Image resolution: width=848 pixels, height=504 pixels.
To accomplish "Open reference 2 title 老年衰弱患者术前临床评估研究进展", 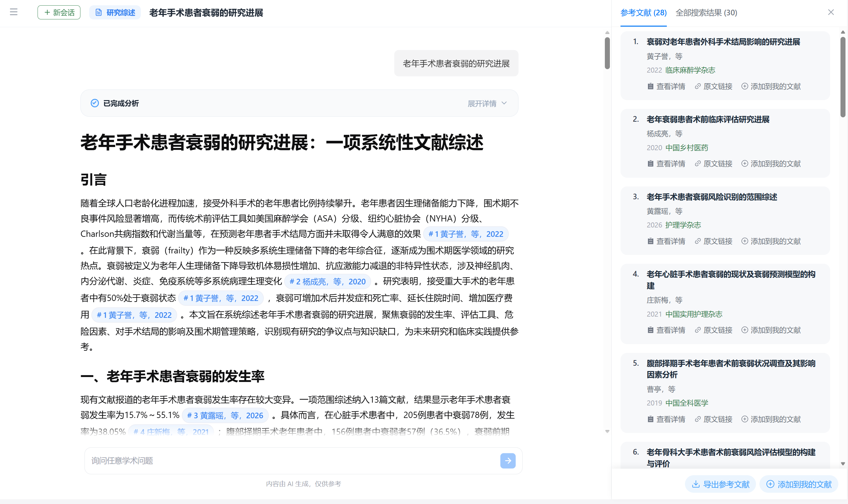I will pyautogui.click(x=708, y=119).
